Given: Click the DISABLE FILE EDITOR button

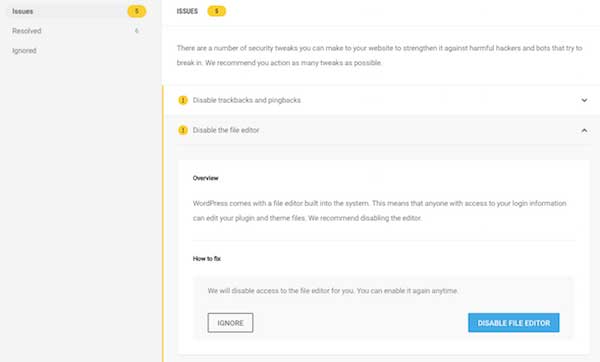Looking at the screenshot, I should tap(514, 323).
